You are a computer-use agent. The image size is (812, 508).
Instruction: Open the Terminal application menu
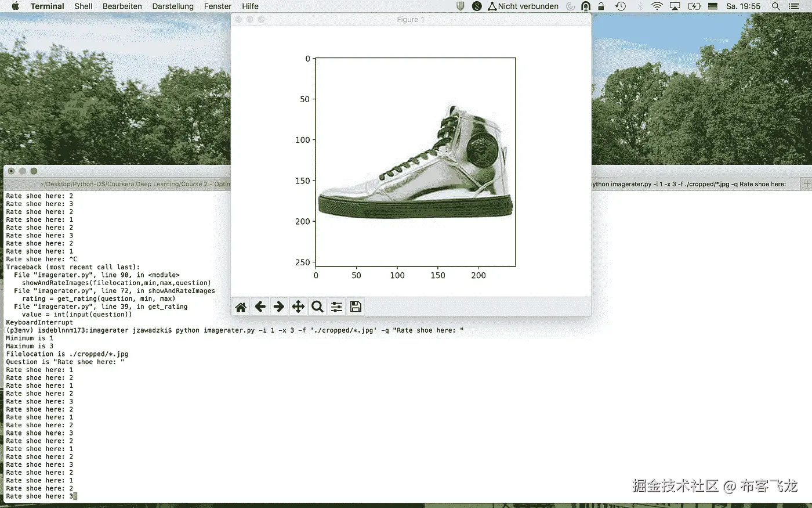(x=47, y=6)
